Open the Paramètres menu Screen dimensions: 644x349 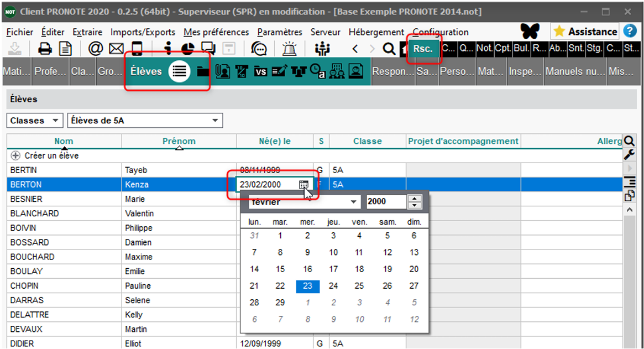[x=280, y=32]
